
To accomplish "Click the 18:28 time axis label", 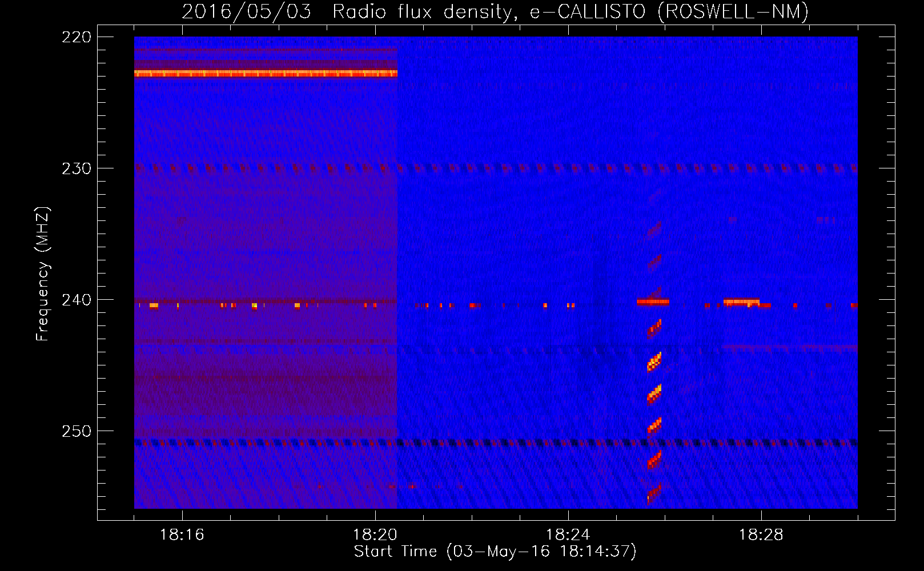I will coord(761,535).
